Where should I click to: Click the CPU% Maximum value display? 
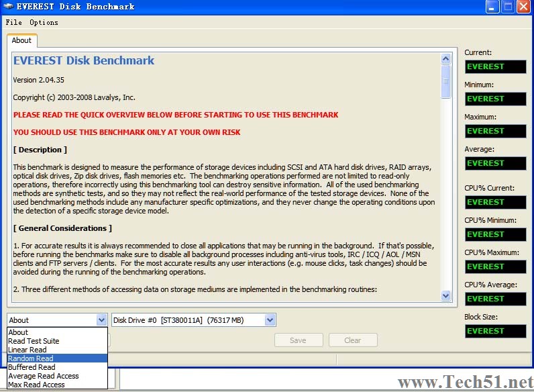click(x=496, y=266)
